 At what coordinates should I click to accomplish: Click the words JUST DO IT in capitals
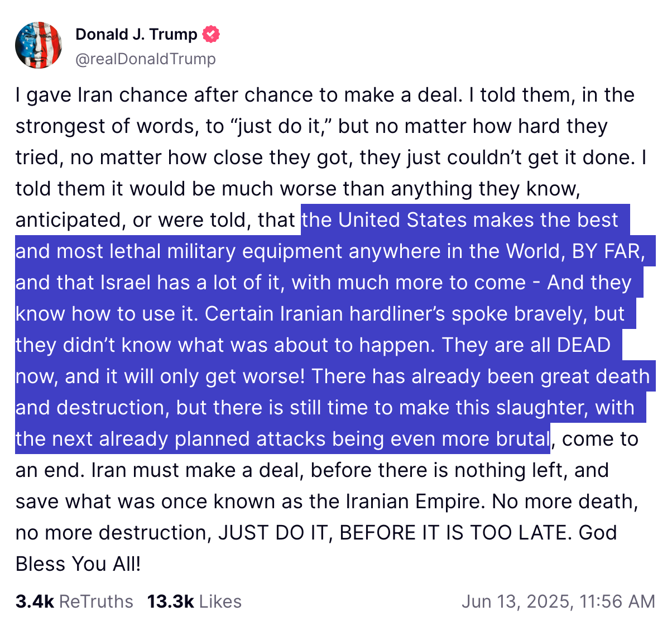coord(272,532)
